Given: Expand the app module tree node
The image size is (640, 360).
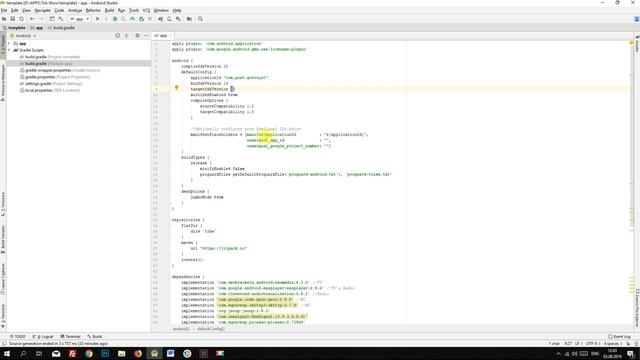Looking at the screenshot, I should [x=9, y=43].
